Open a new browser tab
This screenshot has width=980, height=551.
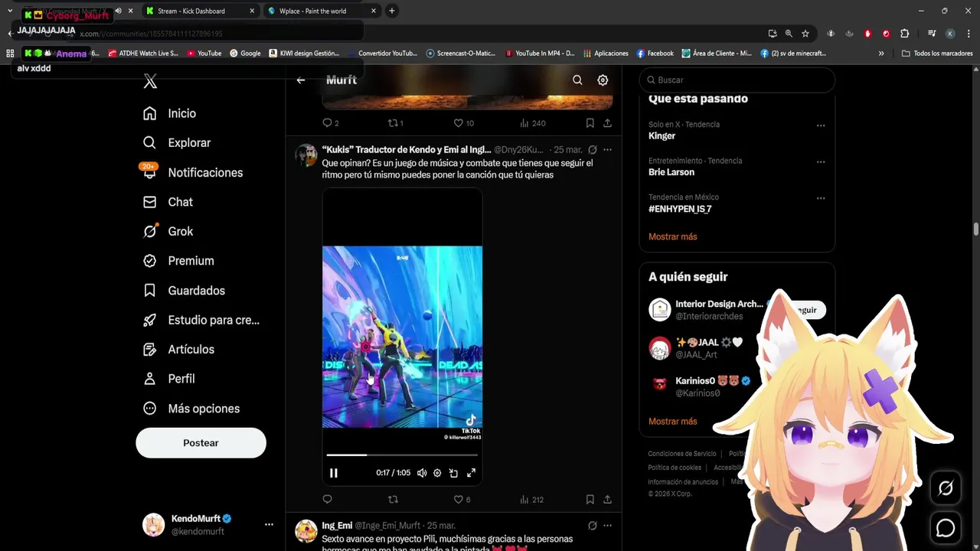392,11
